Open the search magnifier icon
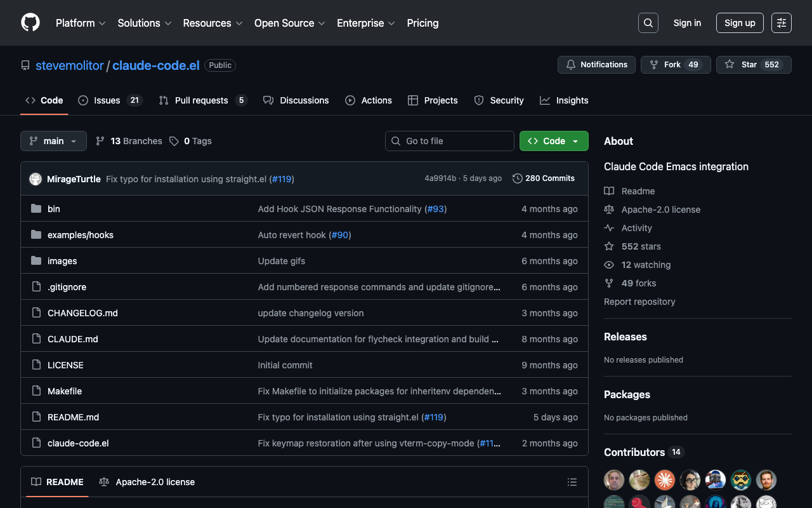 648,23
